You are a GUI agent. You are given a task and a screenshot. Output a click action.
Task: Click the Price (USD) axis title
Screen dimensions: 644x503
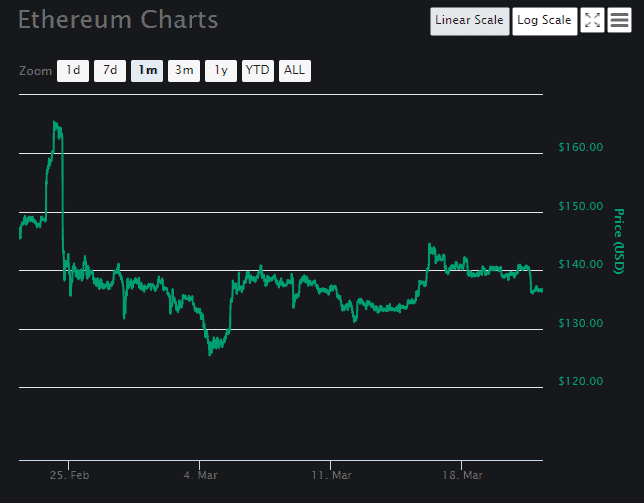point(619,241)
